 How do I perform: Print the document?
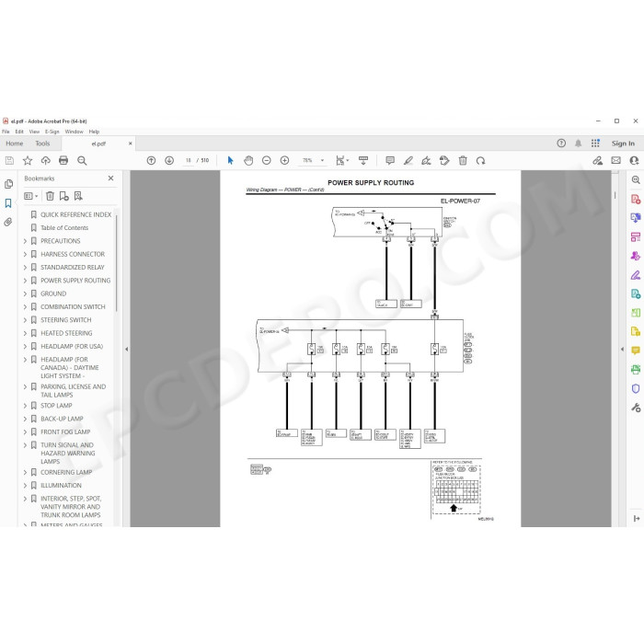(x=63, y=161)
